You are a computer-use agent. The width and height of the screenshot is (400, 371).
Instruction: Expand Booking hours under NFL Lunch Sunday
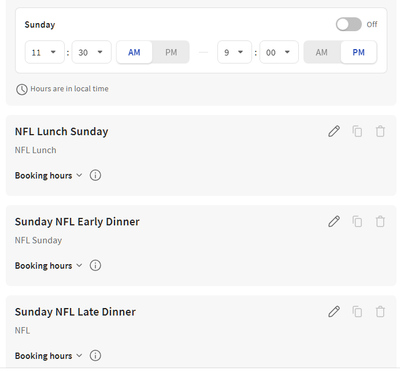tap(48, 176)
